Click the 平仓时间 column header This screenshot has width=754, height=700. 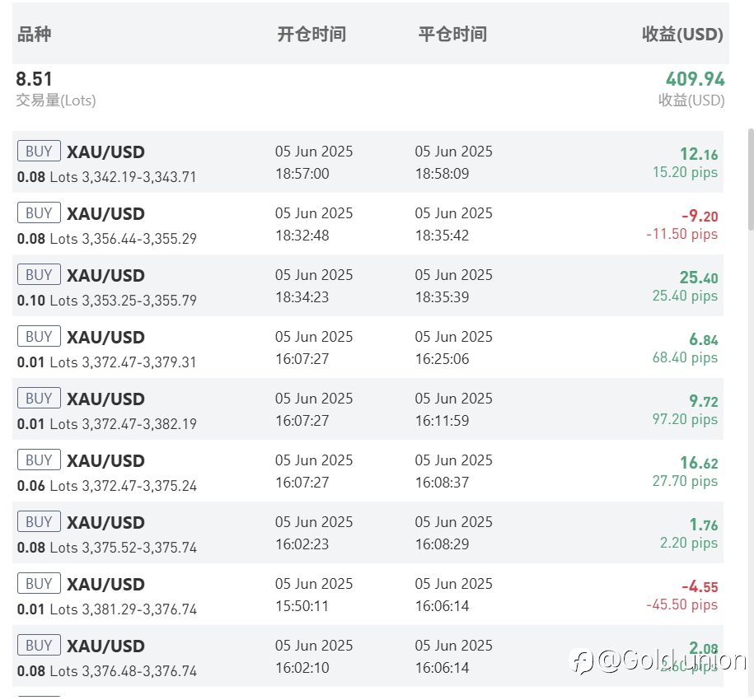point(452,34)
